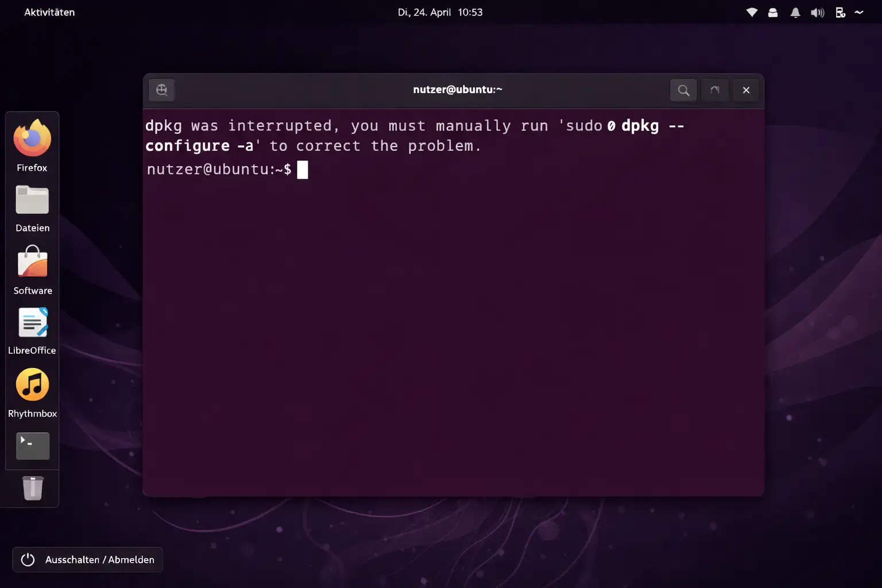Click the screen status icon in the top bar
This screenshot has width=882, height=588.
tap(840, 12)
